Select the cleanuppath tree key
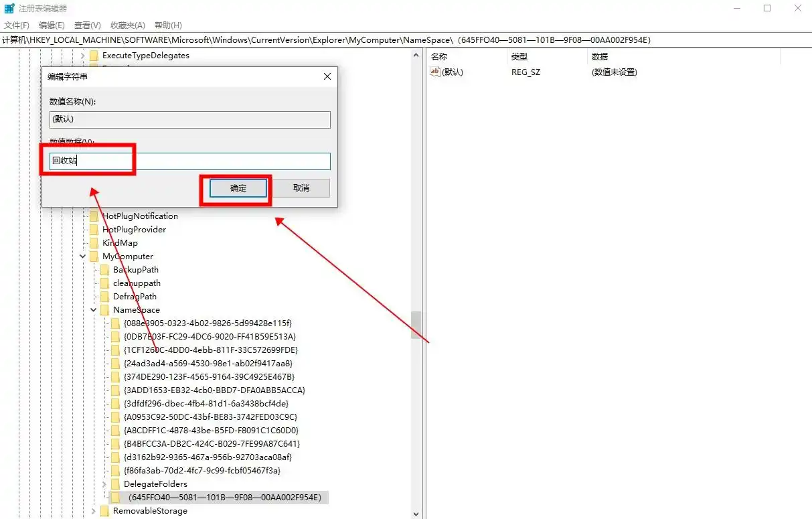 pos(137,283)
